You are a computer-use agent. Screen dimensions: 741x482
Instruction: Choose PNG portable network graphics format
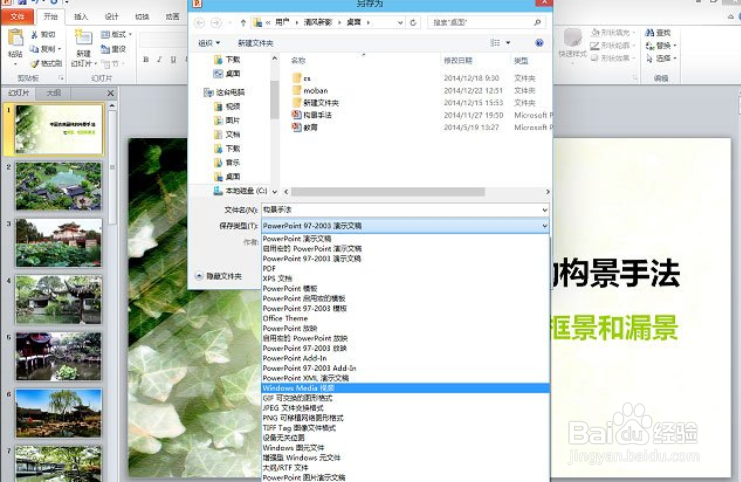pos(405,418)
